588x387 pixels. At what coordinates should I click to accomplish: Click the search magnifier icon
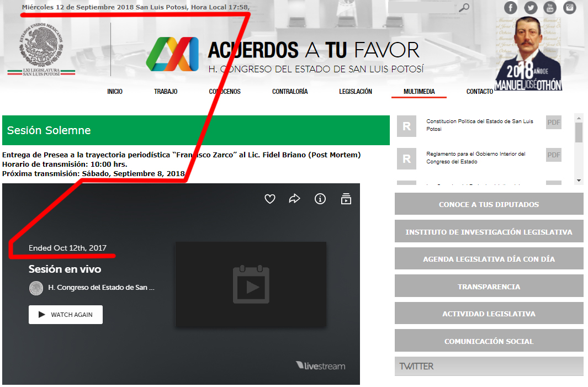[464, 8]
